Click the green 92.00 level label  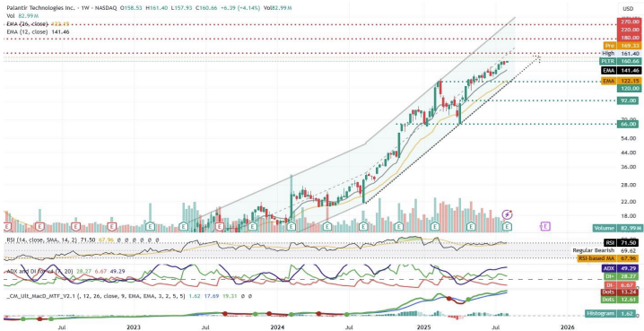pyautogui.click(x=628, y=100)
